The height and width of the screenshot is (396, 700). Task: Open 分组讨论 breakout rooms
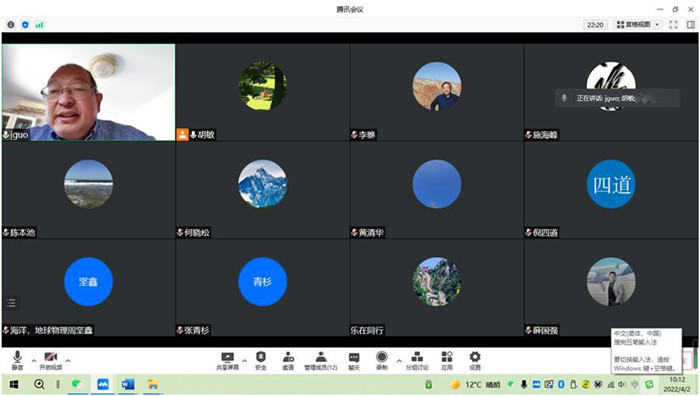click(x=417, y=361)
